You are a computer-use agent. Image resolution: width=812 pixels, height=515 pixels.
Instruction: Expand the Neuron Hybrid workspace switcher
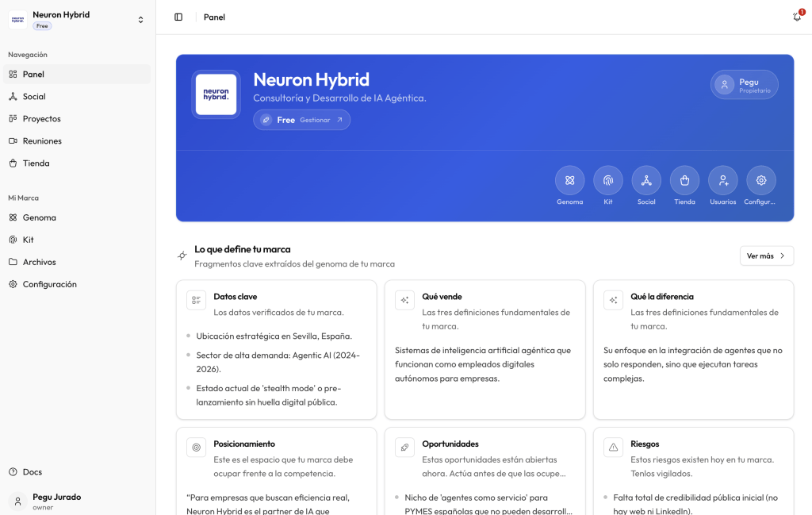click(140, 20)
